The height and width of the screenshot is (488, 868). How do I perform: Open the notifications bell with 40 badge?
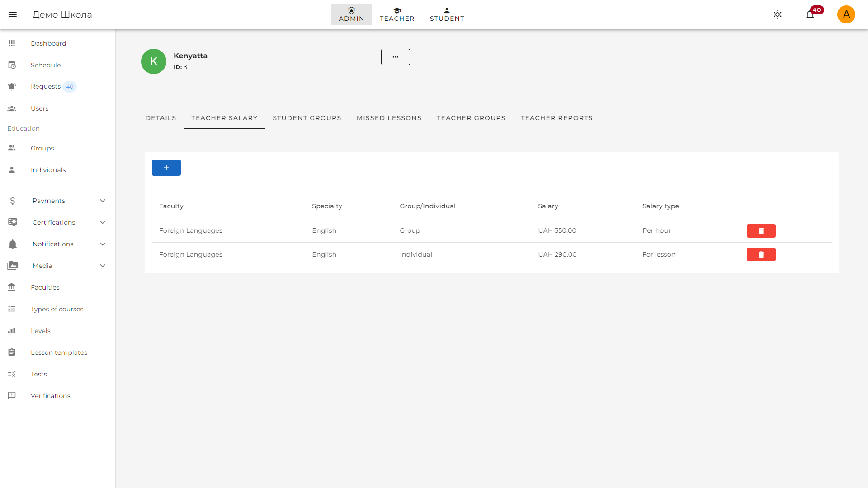point(810,14)
